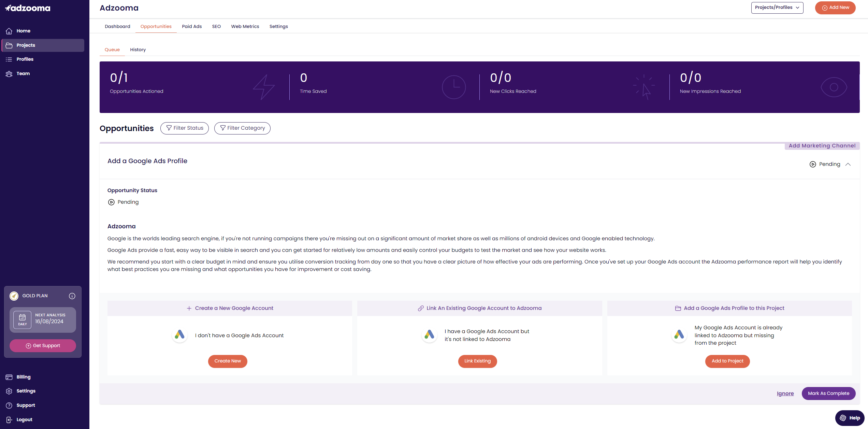This screenshot has width=868, height=429.
Task: Open the Help chat widget
Action: tap(850, 418)
